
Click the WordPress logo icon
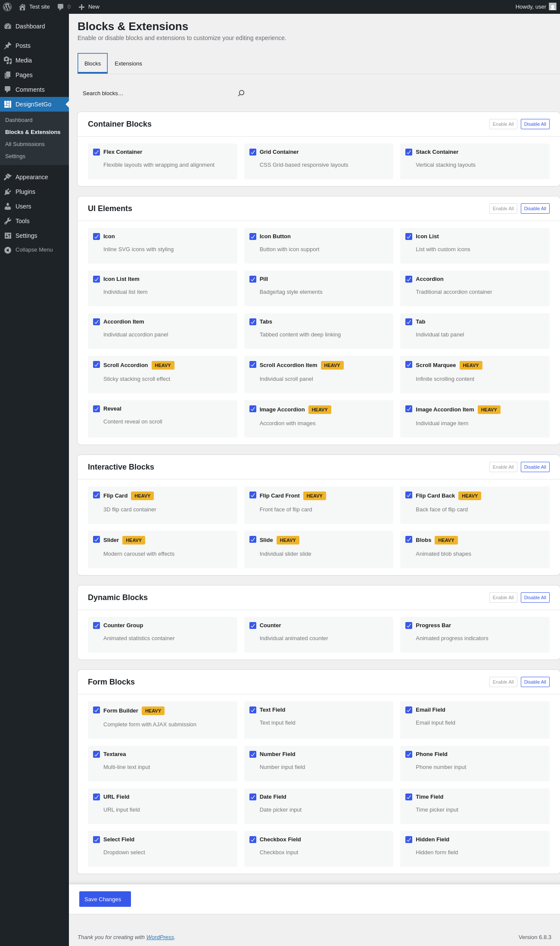tap(7, 7)
